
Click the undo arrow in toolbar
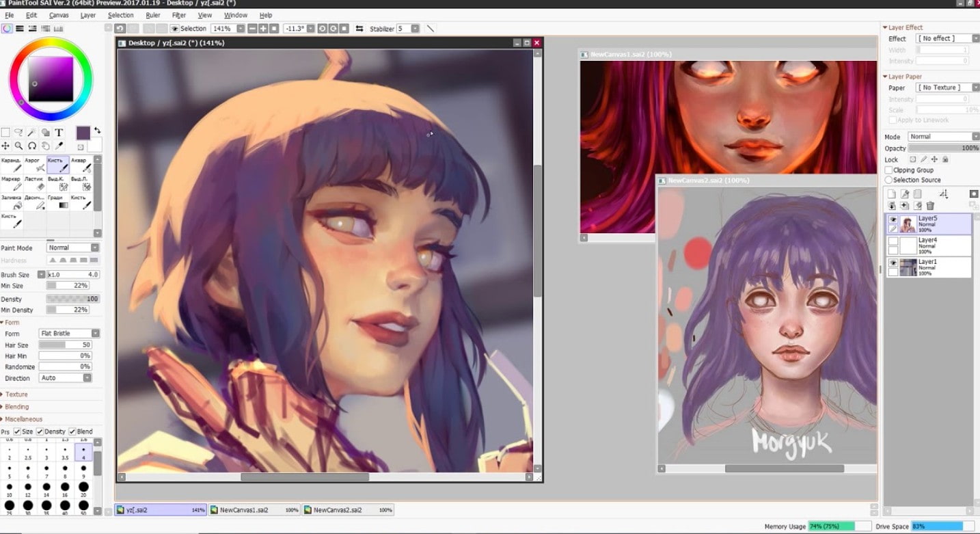coord(120,29)
